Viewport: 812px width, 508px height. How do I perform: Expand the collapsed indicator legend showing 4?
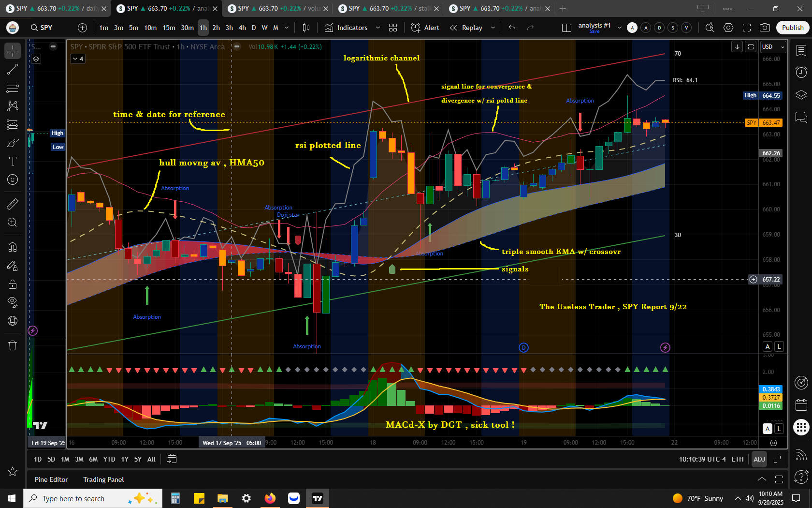pos(78,59)
